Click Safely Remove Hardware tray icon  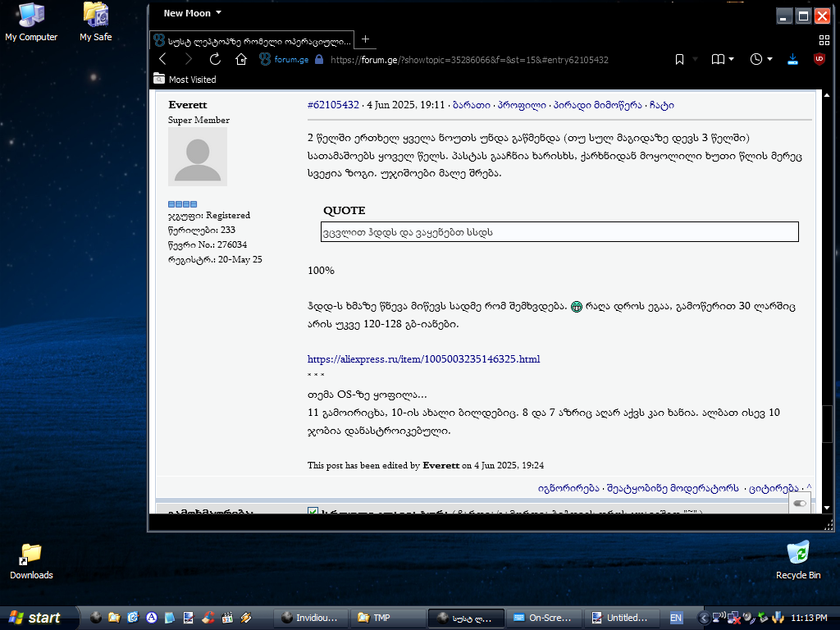coord(763,618)
